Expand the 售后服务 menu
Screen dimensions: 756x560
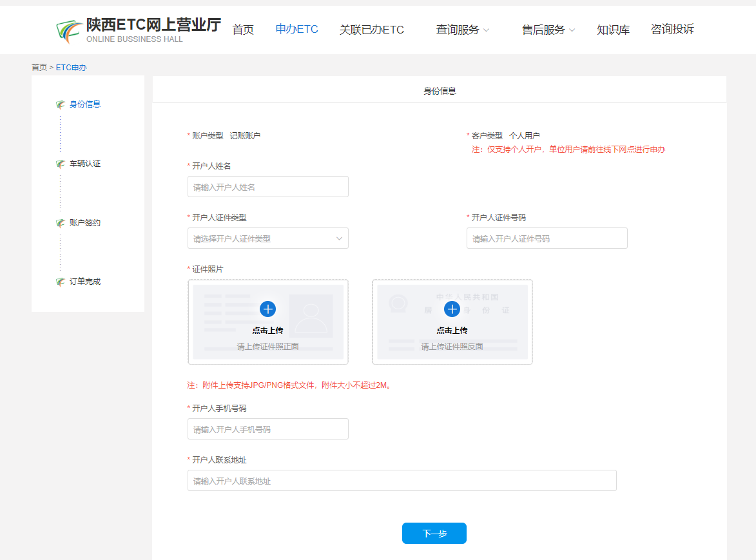point(548,30)
